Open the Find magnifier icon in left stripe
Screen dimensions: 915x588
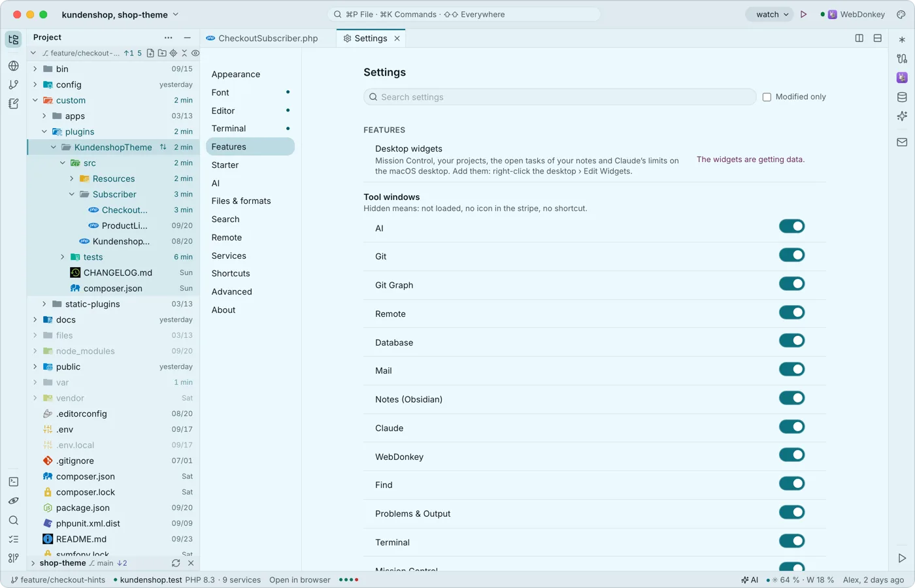point(14,520)
